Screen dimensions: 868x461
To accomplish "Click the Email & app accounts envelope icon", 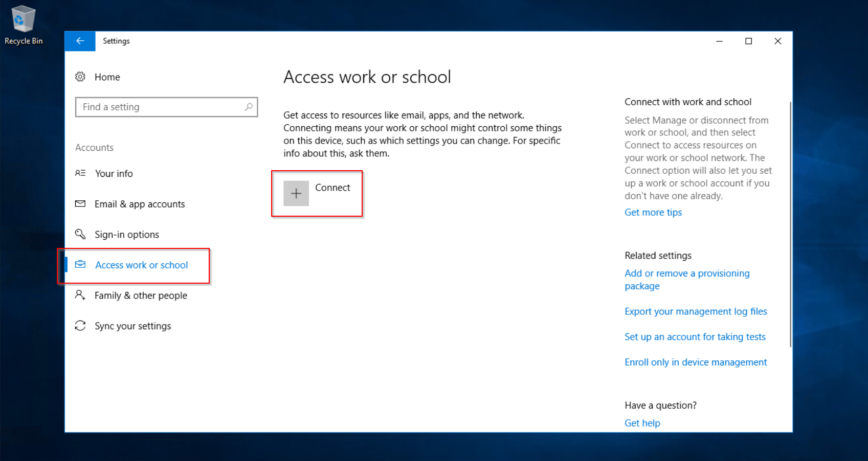I will (80, 203).
